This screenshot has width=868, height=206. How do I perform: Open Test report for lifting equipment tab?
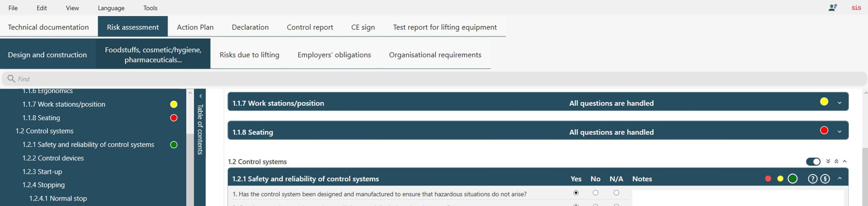[x=445, y=27]
